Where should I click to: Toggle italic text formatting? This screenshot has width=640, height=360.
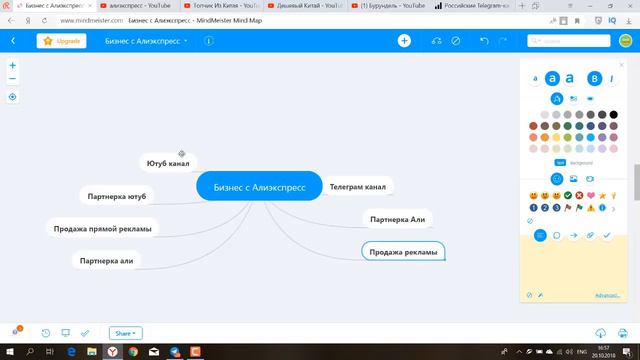[611, 79]
